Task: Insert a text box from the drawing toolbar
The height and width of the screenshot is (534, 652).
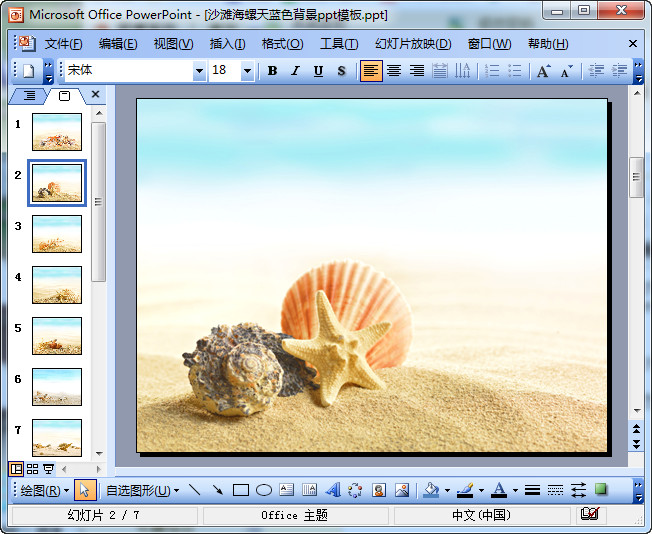Action: pos(287,490)
